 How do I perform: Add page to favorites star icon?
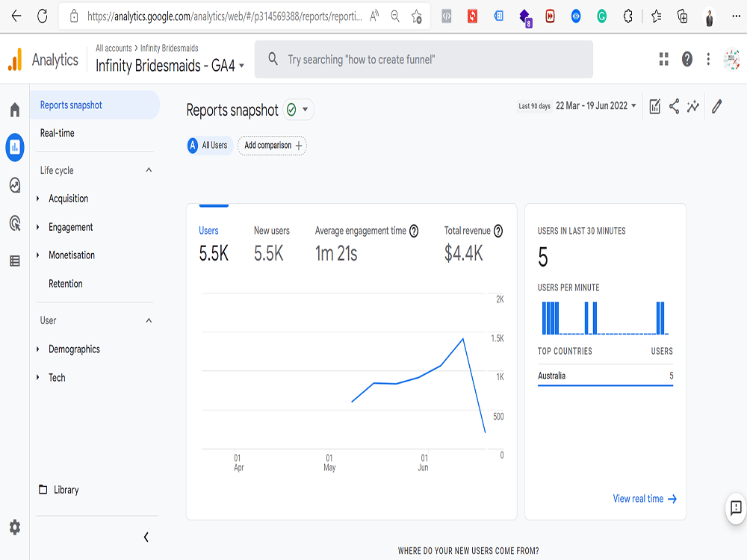click(x=416, y=16)
